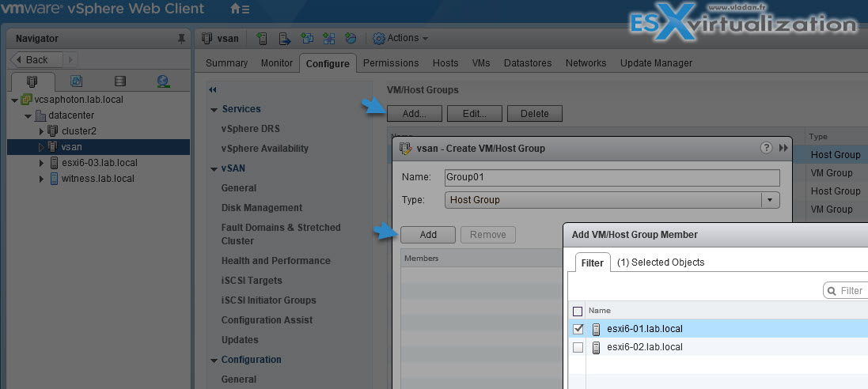868x389 pixels.
Task: Collapse the vcsaphoton.lab.local tree node
Action: [x=14, y=100]
